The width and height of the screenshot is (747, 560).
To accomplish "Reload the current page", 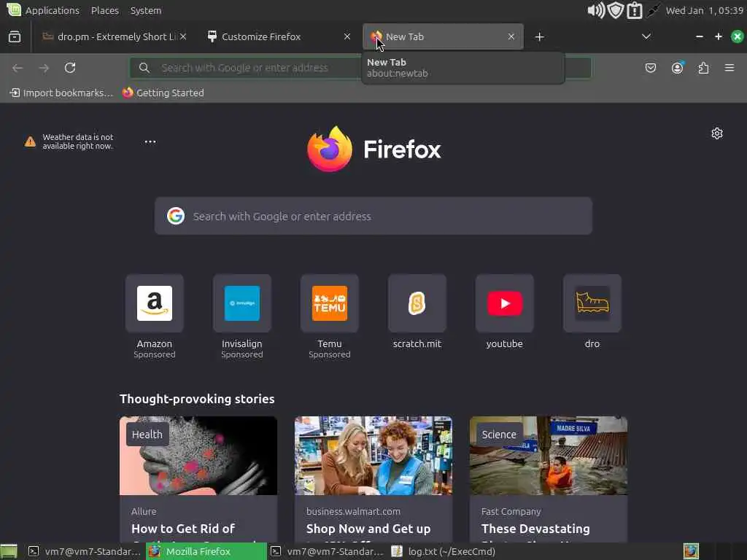I will (x=70, y=68).
